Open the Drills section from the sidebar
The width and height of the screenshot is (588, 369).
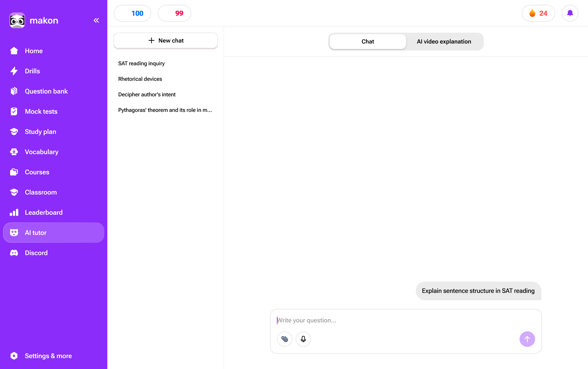pos(32,71)
